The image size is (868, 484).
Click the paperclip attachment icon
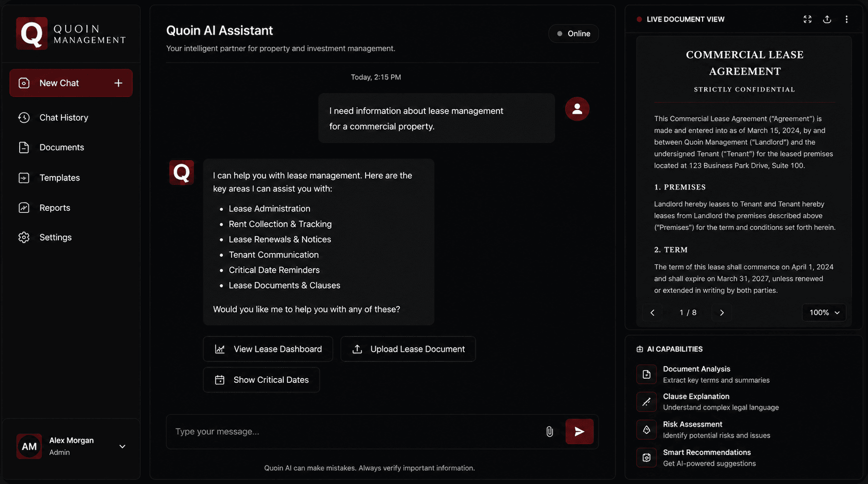pyautogui.click(x=550, y=431)
